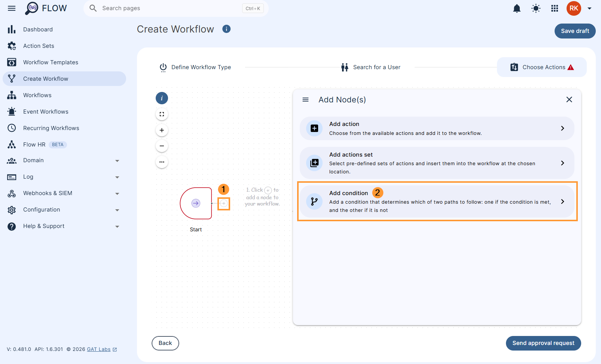The height and width of the screenshot is (364, 601).
Task: Click the Dashboard bar chart icon
Action: (12, 30)
